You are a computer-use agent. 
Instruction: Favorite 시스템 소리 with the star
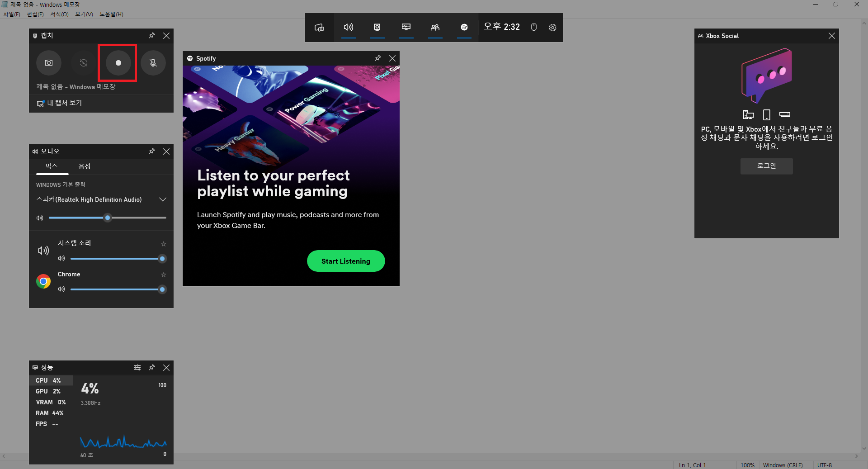pos(164,244)
